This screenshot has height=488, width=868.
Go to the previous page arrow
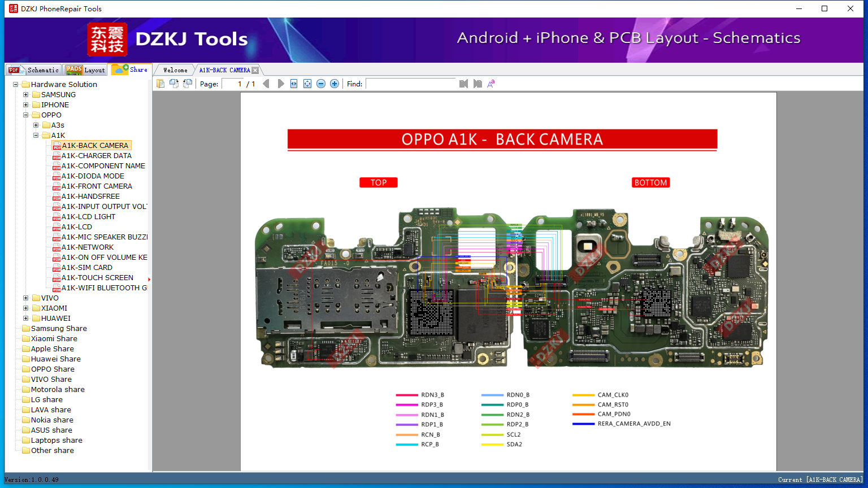click(266, 84)
